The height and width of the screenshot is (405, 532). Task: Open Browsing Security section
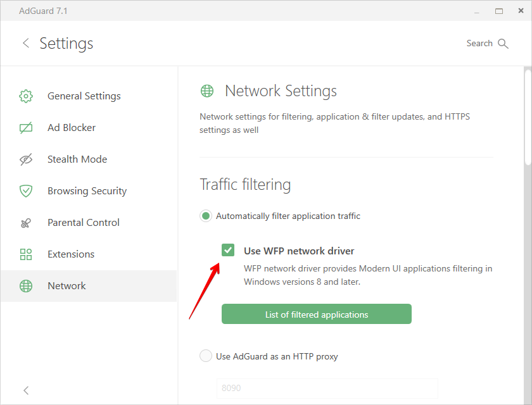click(89, 191)
